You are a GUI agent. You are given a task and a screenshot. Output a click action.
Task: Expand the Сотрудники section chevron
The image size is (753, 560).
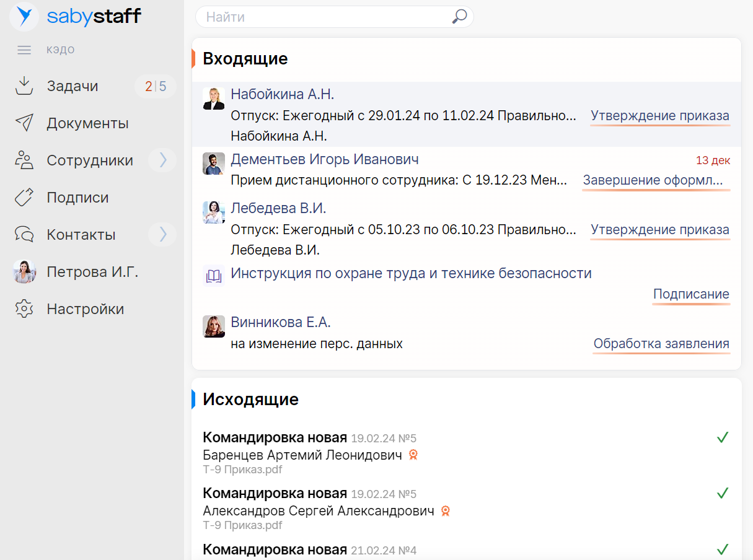(x=162, y=160)
